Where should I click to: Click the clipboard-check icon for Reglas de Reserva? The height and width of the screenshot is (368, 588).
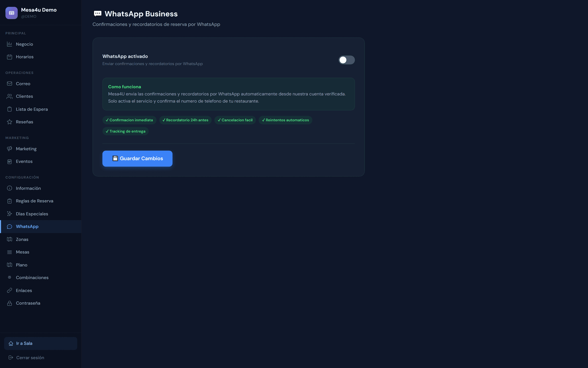point(10,201)
